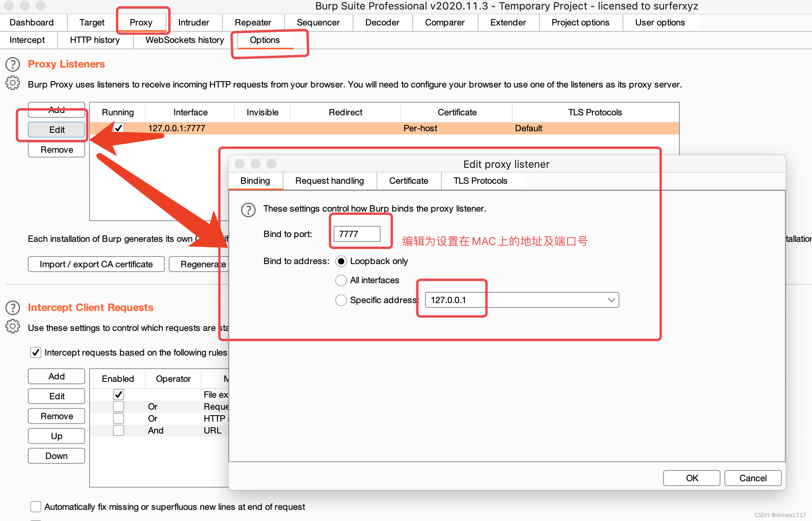Click Add button for intercept rules
Image resolution: width=812 pixels, height=521 pixels.
pyautogui.click(x=57, y=376)
